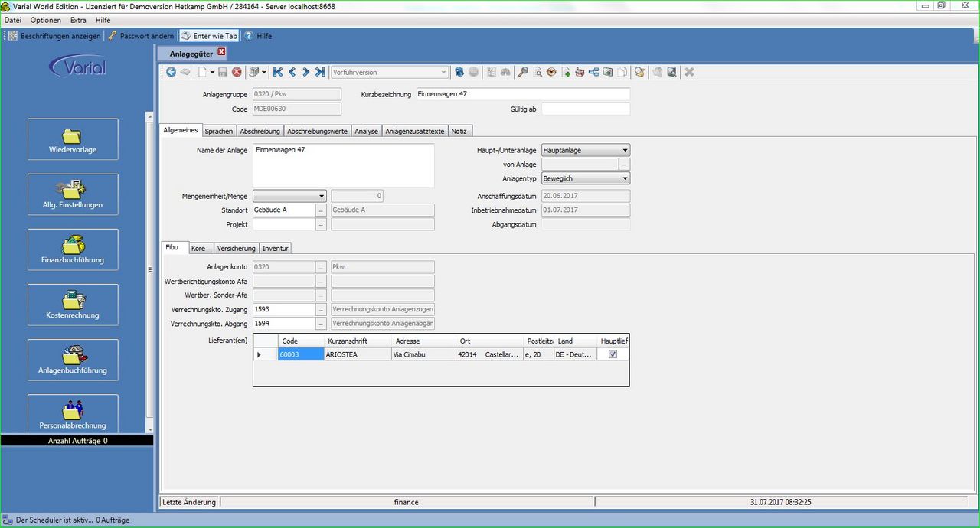Image resolution: width=980 pixels, height=528 pixels.
Task: Click the Kurzanschrift column header
Action: click(358, 341)
